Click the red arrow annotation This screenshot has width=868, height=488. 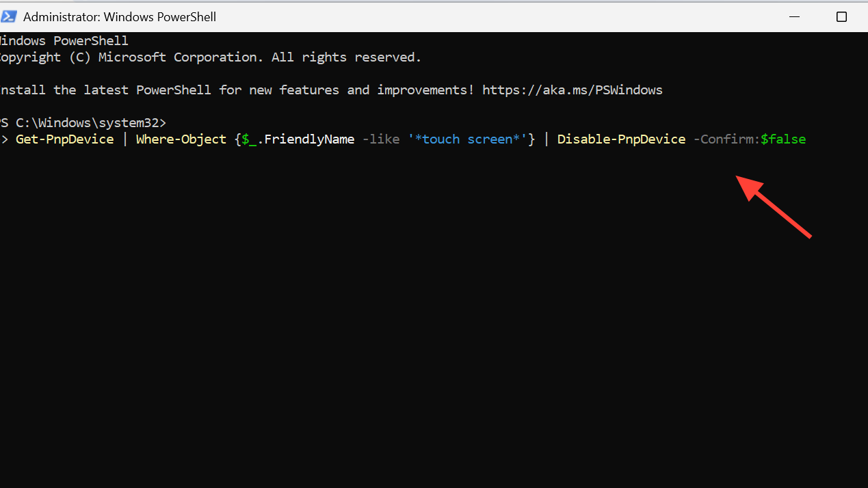click(774, 206)
